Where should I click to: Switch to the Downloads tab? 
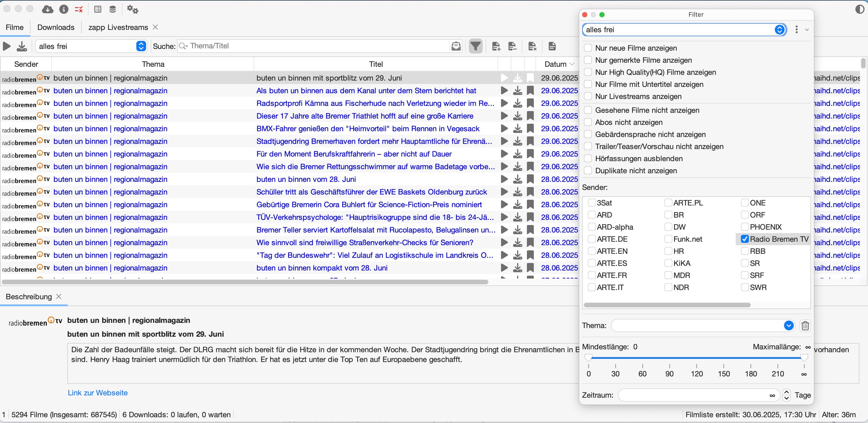pos(56,27)
